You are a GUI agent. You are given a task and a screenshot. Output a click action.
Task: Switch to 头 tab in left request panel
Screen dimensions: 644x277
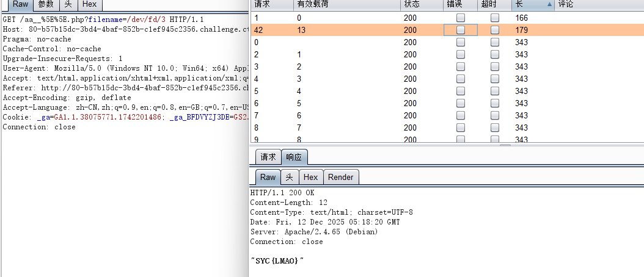(68, 5)
